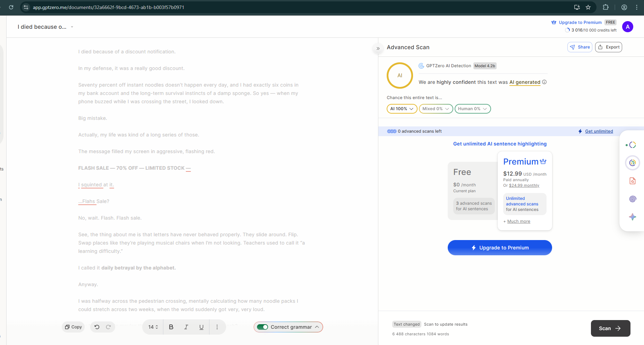
Task: Undo the last text edit
Action: [x=97, y=327]
